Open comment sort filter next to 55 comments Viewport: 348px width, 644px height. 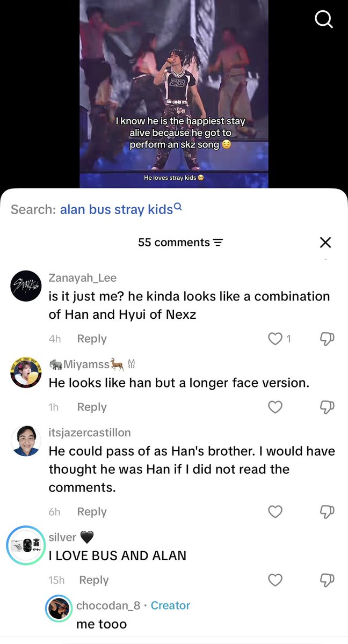tap(218, 243)
